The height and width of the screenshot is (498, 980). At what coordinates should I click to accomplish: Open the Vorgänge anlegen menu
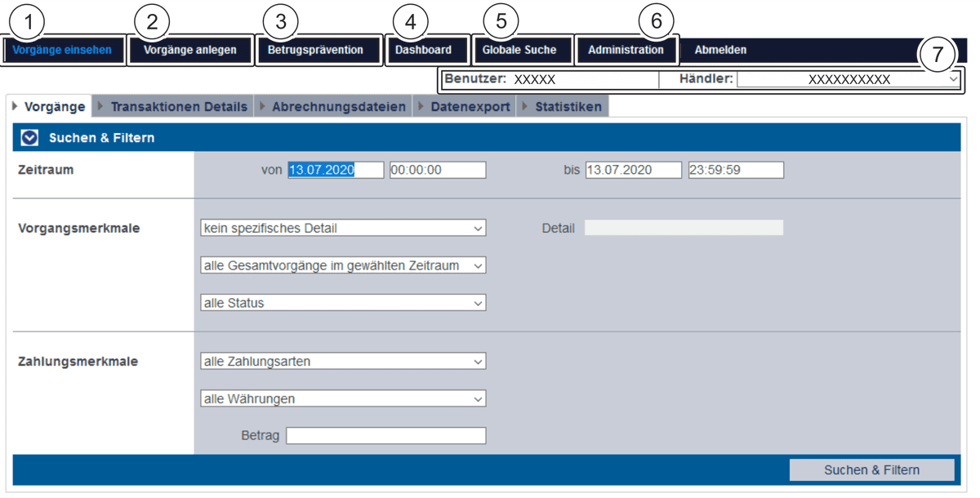(x=189, y=50)
